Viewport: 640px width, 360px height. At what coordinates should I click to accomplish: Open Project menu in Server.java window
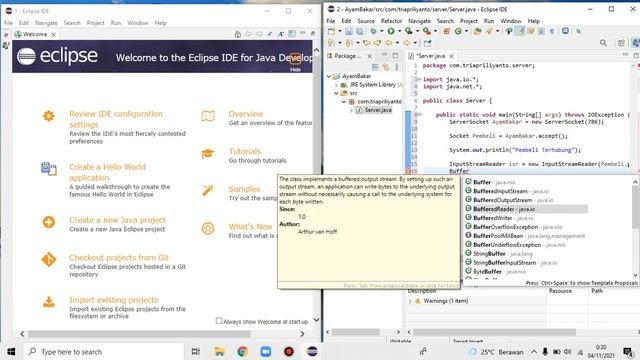coord(469,21)
